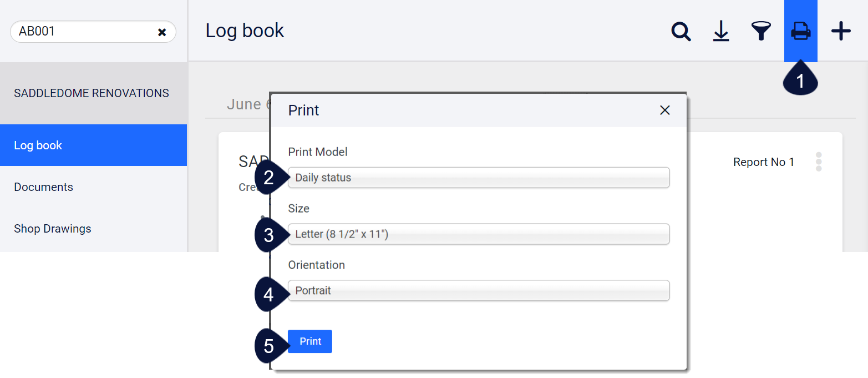Clear the AB001 search field with X
The image size is (868, 378).
(x=162, y=32)
